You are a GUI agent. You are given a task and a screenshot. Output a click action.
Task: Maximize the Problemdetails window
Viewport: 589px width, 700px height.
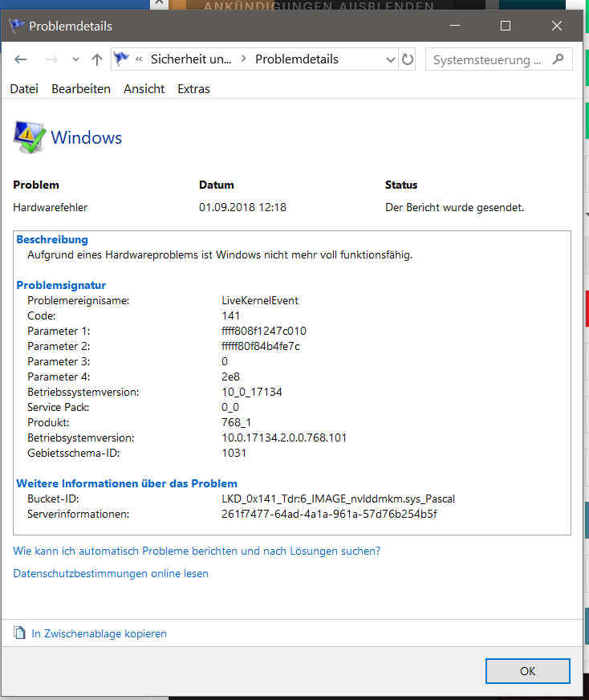(x=506, y=26)
